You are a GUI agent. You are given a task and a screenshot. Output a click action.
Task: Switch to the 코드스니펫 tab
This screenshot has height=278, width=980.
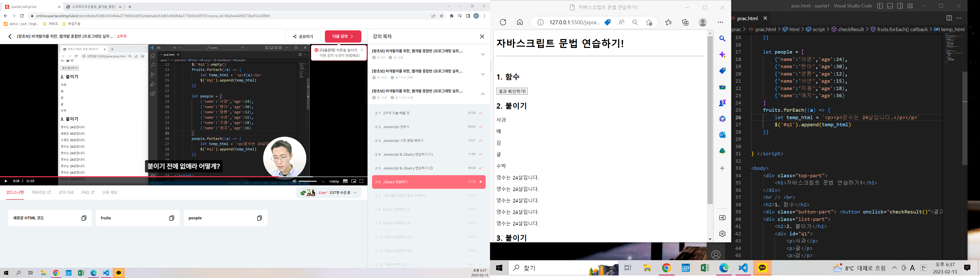(x=15, y=193)
